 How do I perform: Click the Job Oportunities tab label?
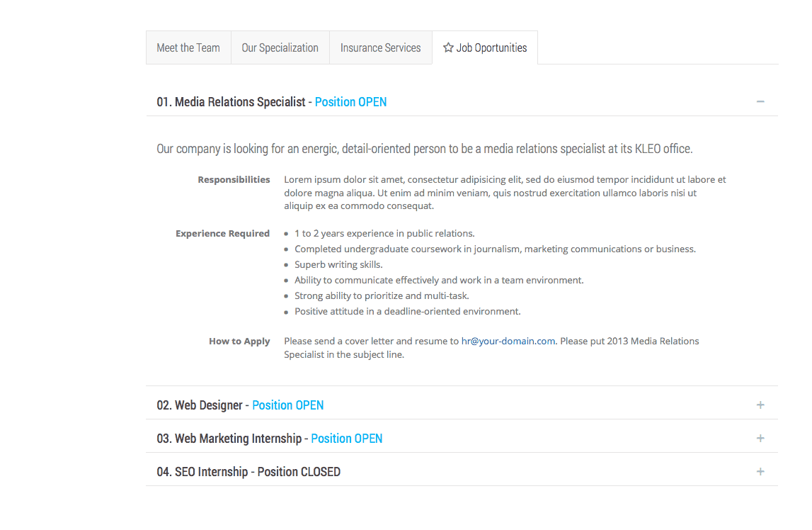[x=491, y=47]
